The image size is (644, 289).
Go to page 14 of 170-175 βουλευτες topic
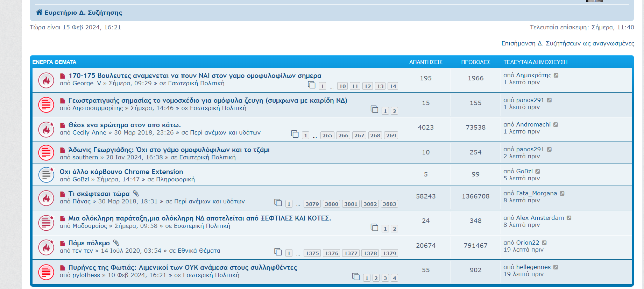point(393,86)
